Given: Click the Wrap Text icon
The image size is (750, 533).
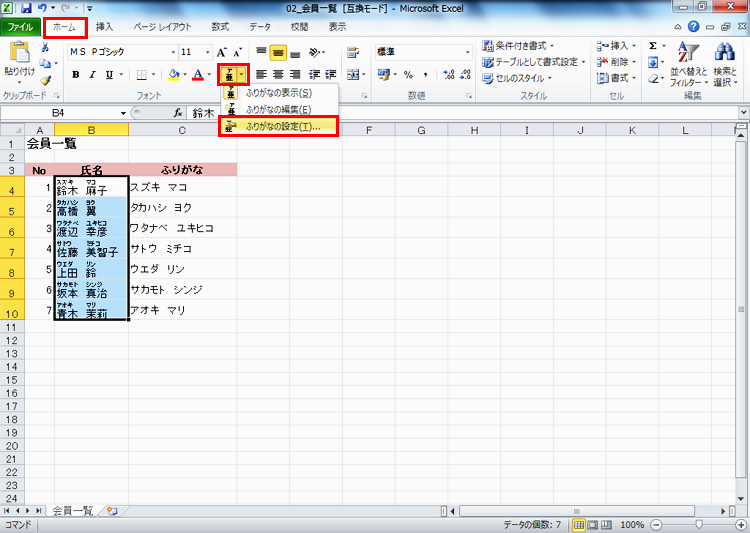Looking at the screenshot, I should [x=353, y=52].
